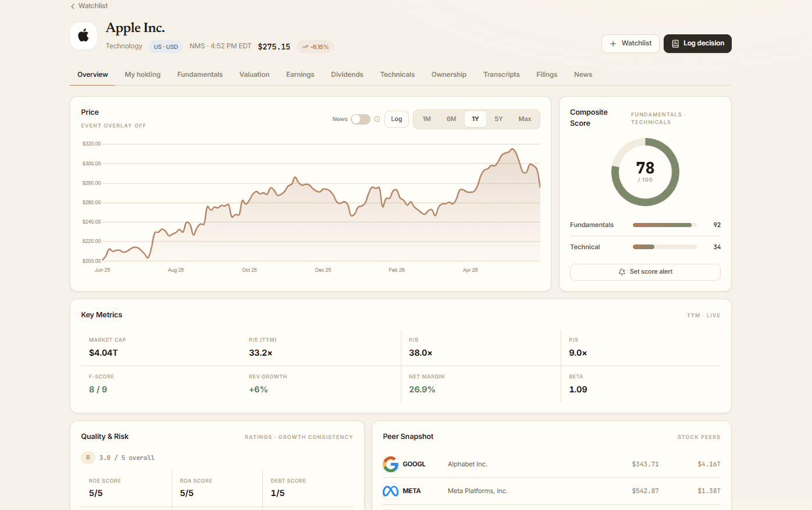Click the P/S 9.0× value
812x510 pixels.
578,353
